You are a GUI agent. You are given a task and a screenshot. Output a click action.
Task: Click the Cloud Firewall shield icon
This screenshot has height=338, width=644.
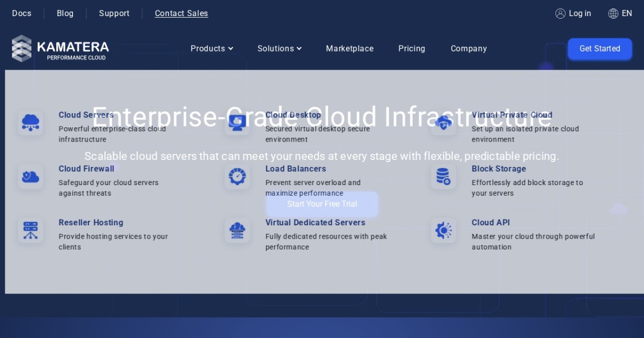tap(31, 177)
